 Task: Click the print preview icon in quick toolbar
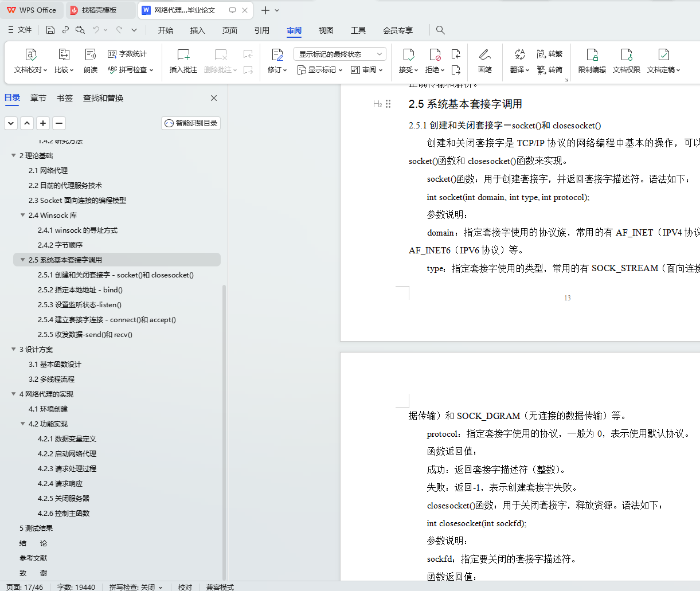click(x=80, y=30)
